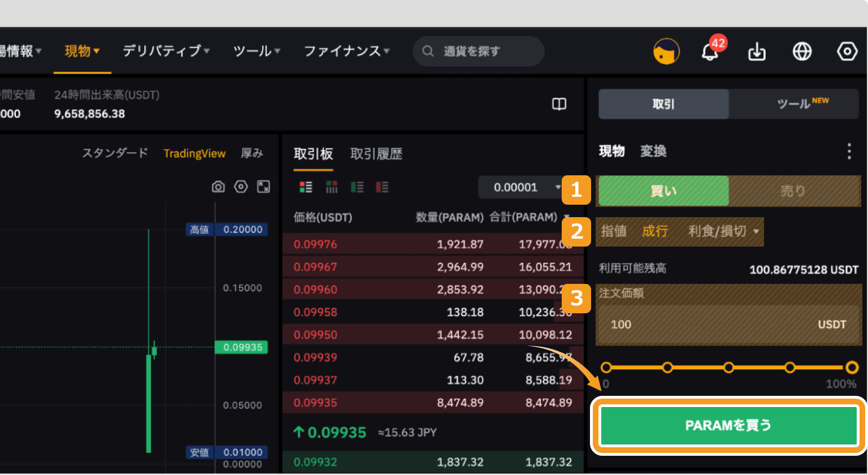Screen dimensions: 868x475
Task: Open chart settings via the gear icon
Action: [x=241, y=187]
